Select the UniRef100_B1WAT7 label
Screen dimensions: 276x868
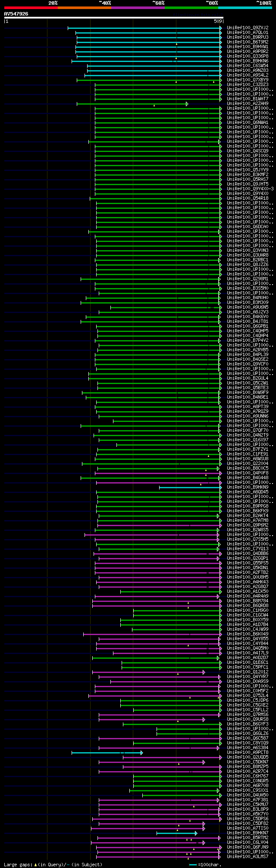(x=248, y=99)
